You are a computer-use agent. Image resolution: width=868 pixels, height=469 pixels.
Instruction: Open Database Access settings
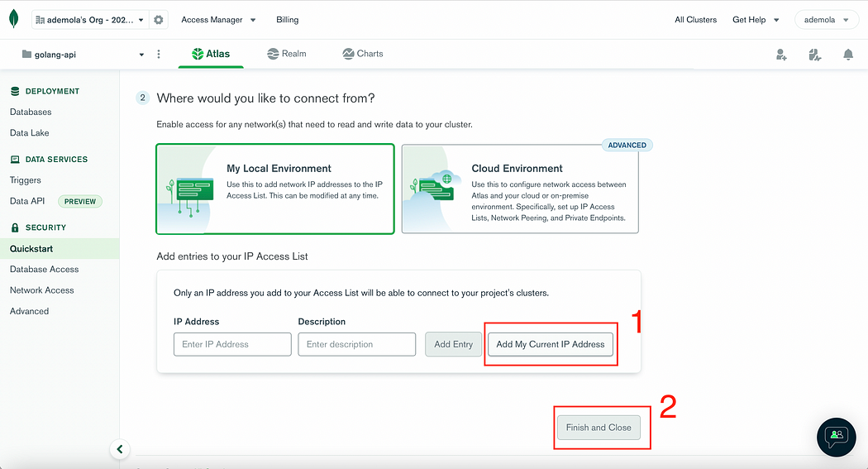(45, 269)
